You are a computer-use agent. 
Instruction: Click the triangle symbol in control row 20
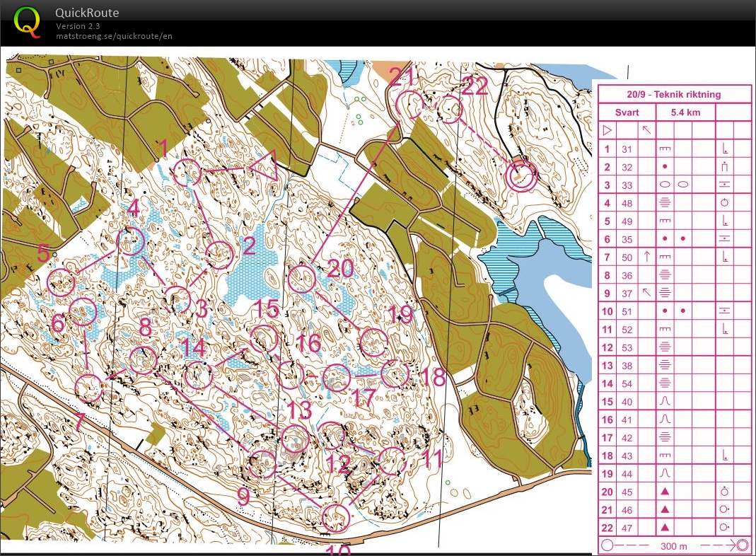point(665,492)
